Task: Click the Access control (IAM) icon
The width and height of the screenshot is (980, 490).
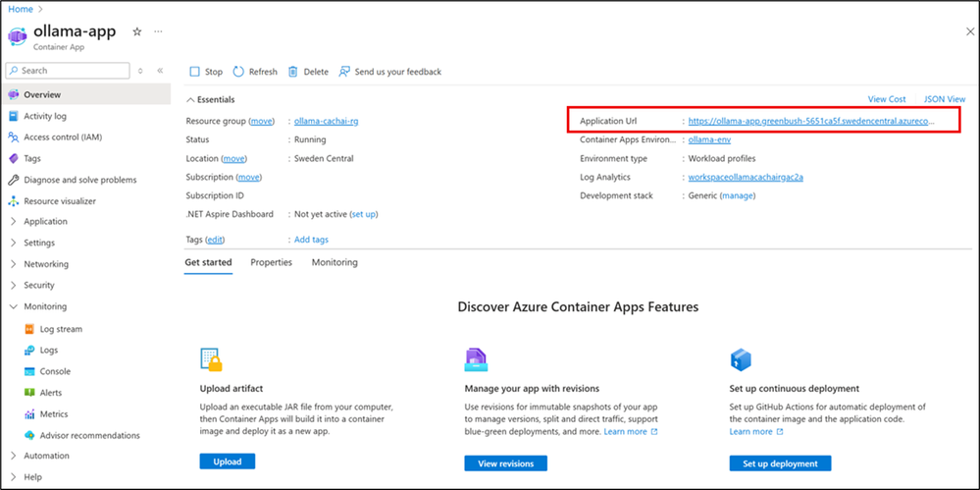Action: [x=13, y=137]
